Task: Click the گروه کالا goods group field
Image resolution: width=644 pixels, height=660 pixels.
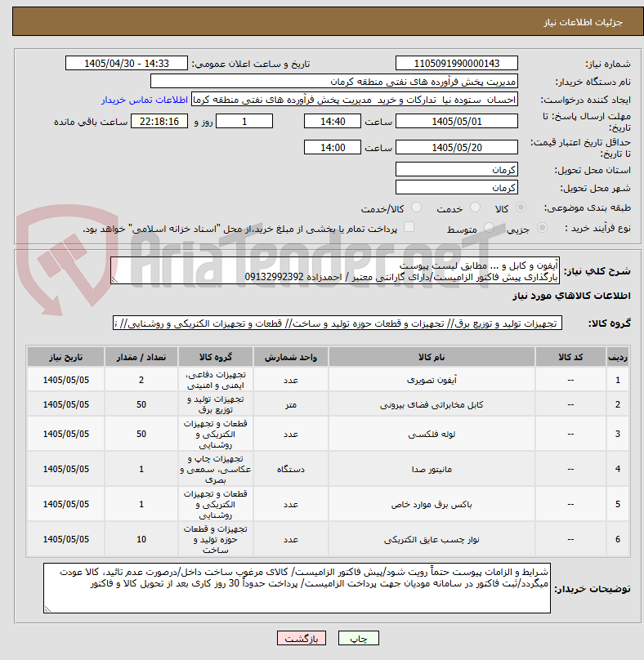Action: [338, 323]
